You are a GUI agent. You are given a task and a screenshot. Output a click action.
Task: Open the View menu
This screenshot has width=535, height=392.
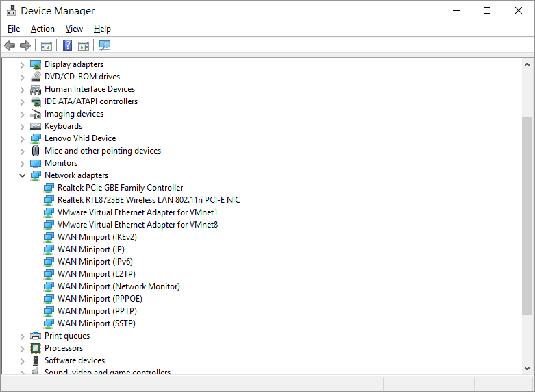tap(74, 29)
